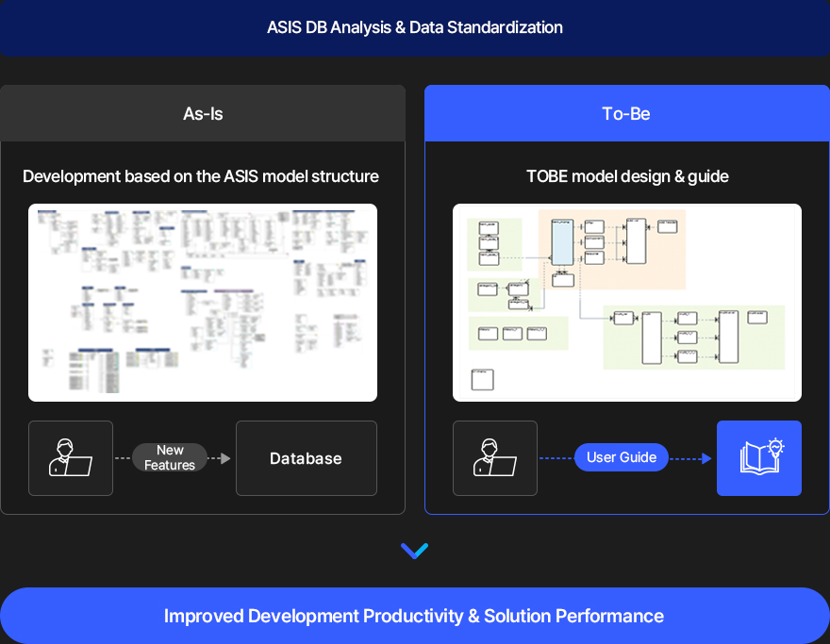Click the To-Be developer laptop icon
The width and height of the screenshot is (830, 644).
(x=495, y=457)
